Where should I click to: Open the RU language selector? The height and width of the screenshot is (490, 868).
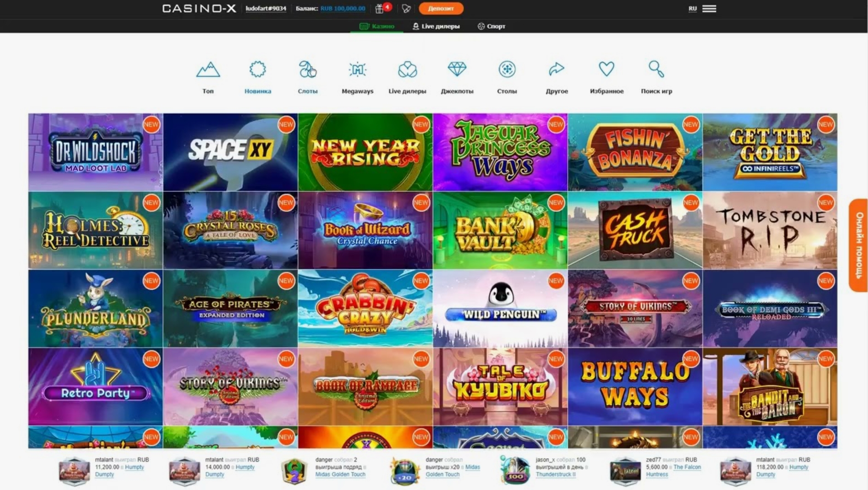(x=693, y=8)
